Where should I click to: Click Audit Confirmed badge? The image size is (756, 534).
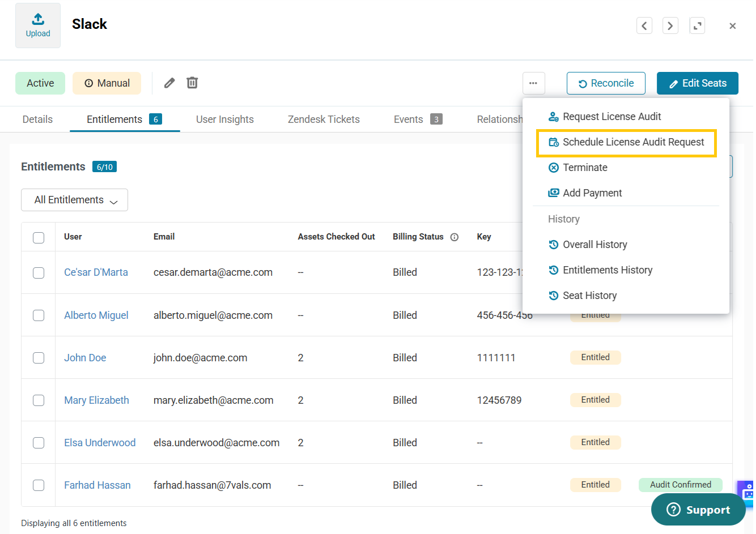[681, 485]
